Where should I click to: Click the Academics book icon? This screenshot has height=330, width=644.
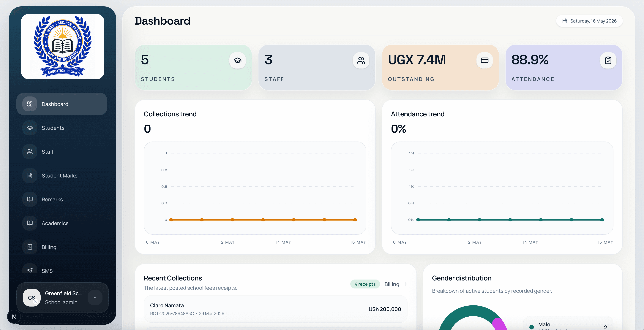coord(30,223)
